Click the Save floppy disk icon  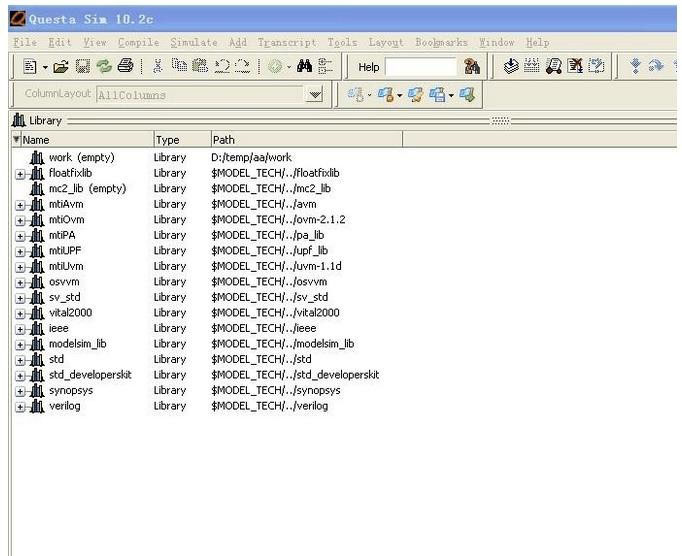click(x=83, y=67)
